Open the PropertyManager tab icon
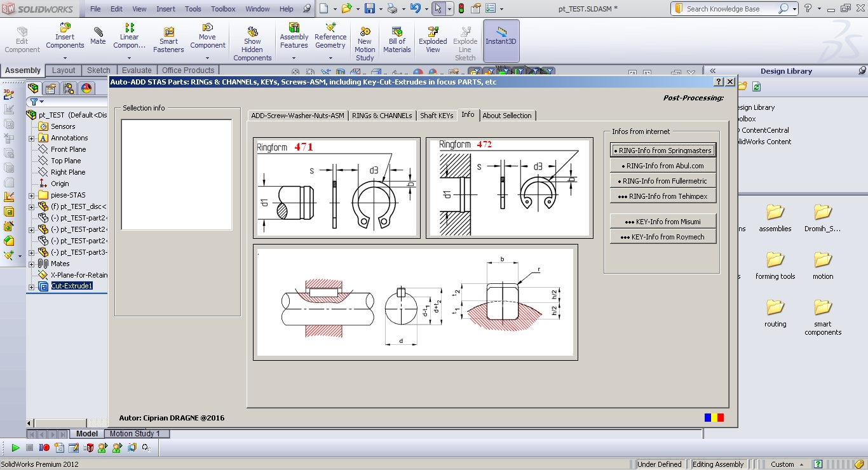Image resolution: width=868 pixels, height=470 pixels. [x=51, y=88]
